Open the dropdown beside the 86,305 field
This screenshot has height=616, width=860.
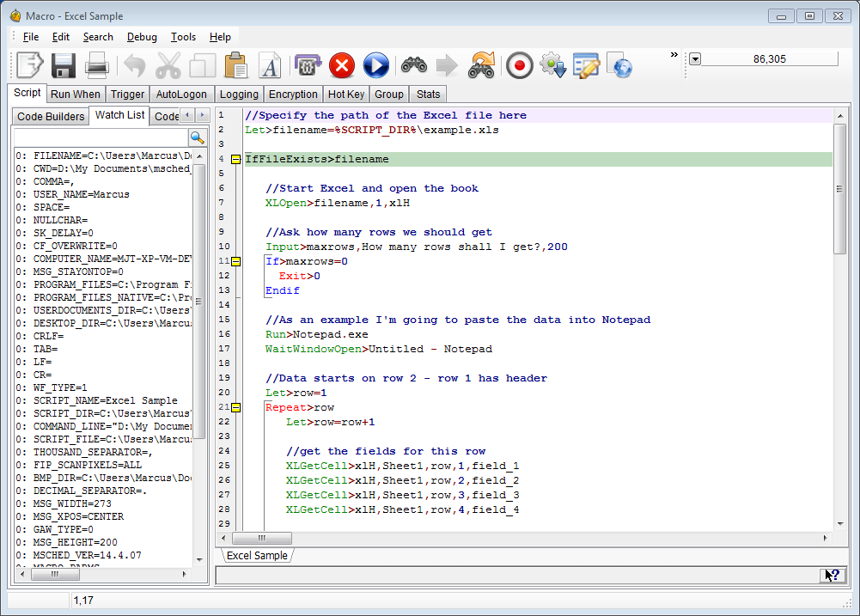pos(695,59)
